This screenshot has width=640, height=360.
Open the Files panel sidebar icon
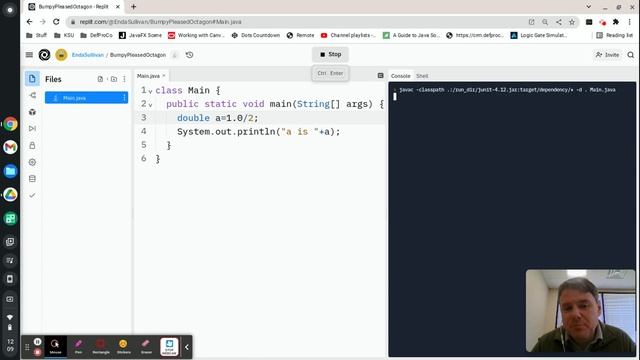point(32,79)
